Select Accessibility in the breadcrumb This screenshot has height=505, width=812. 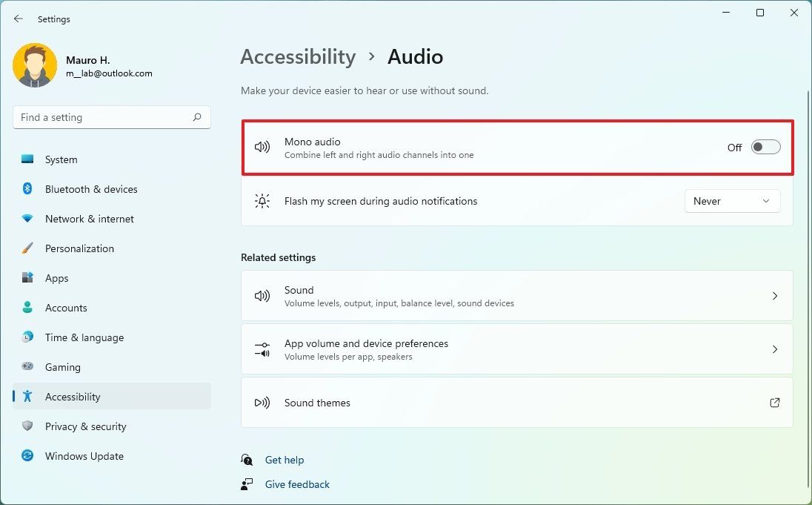coord(298,56)
